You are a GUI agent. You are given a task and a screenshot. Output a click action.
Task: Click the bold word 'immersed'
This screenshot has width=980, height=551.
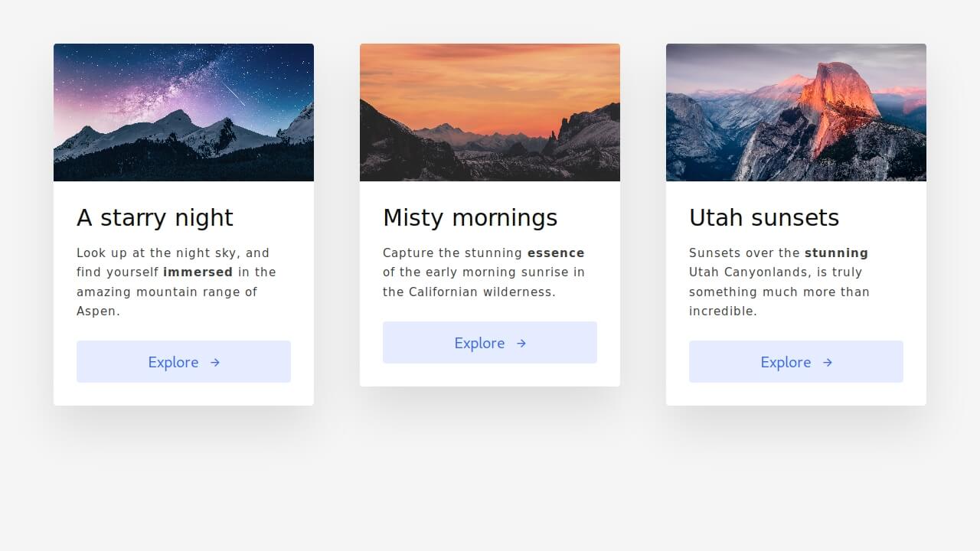point(198,272)
